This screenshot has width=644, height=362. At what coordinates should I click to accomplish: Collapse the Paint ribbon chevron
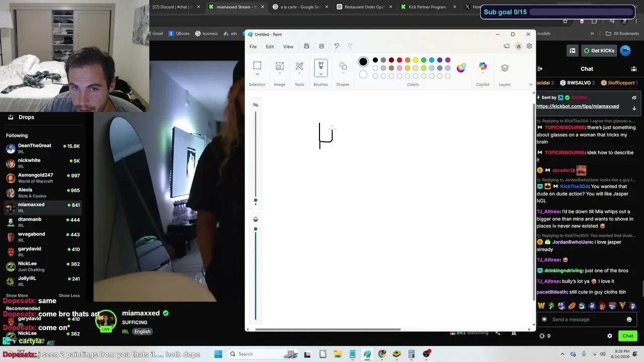pyautogui.click(x=530, y=84)
